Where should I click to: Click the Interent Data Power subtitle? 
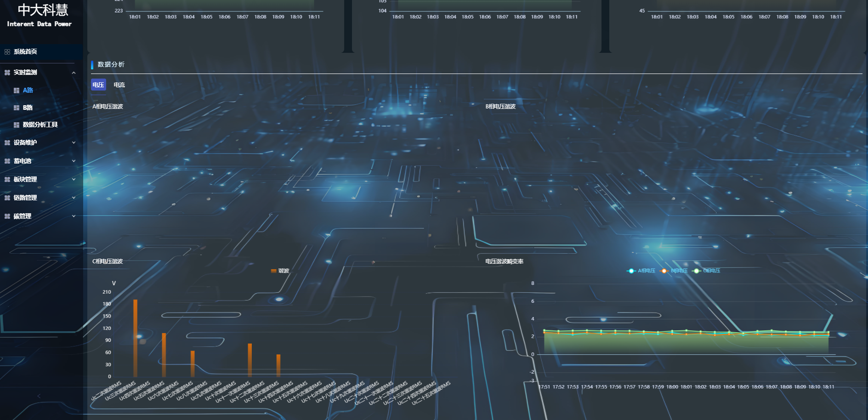point(40,24)
